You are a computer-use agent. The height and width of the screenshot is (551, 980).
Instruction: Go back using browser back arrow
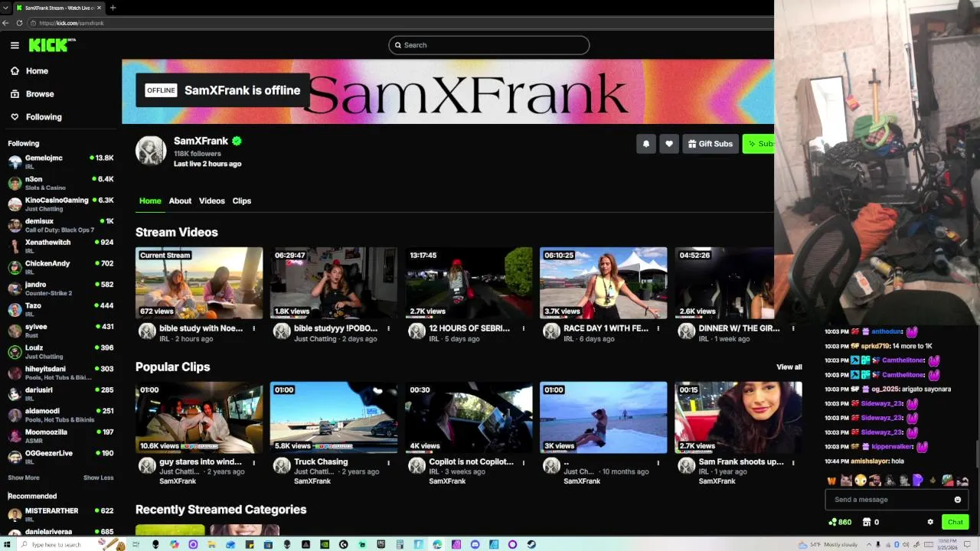[5, 23]
